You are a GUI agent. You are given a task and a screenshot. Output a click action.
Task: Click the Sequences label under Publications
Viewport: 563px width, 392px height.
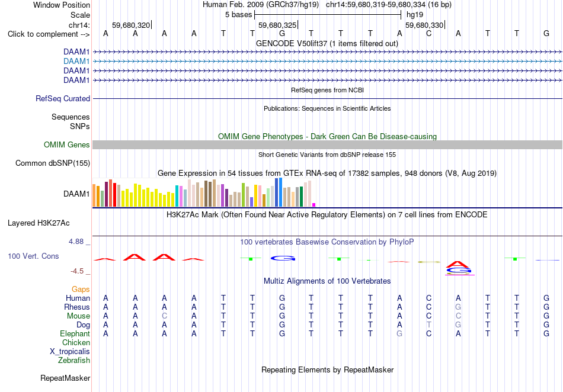point(71,117)
